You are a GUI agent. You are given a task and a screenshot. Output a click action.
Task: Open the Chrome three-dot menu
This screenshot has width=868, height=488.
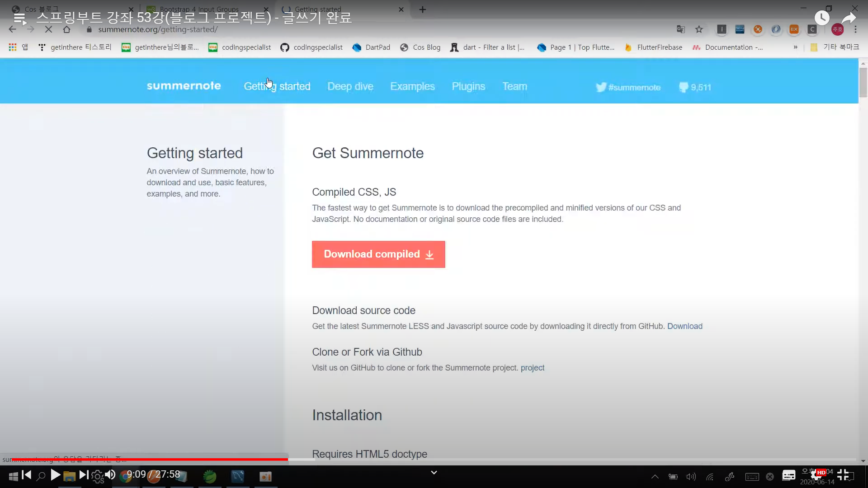click(x=855, y=29)
